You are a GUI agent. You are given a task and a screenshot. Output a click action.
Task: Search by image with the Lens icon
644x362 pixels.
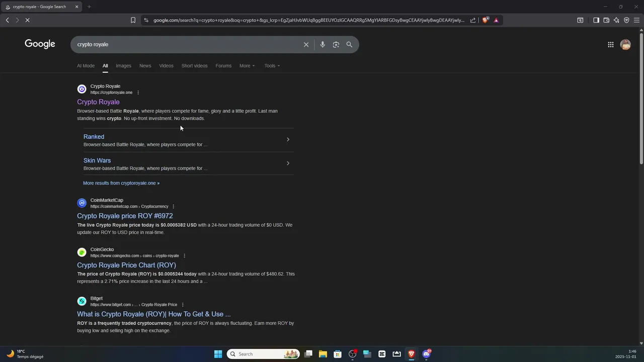[x=336, y=44]
